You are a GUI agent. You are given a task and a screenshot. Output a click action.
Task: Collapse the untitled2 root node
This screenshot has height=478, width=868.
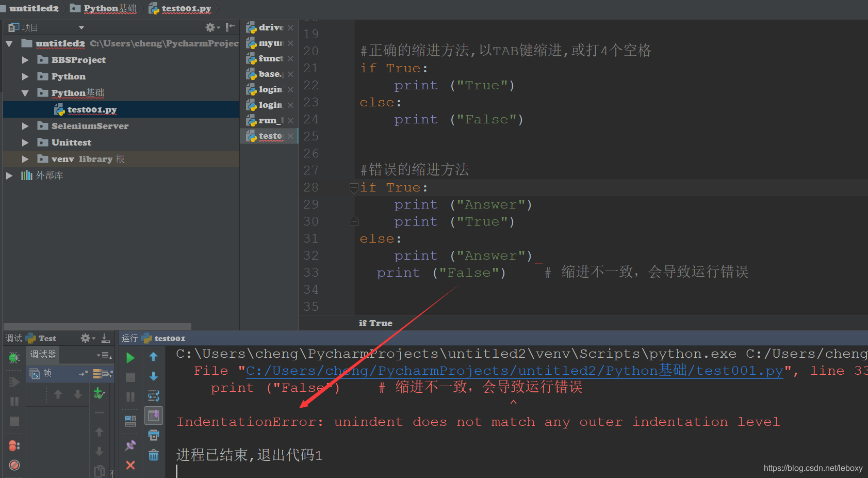point(9,44)
